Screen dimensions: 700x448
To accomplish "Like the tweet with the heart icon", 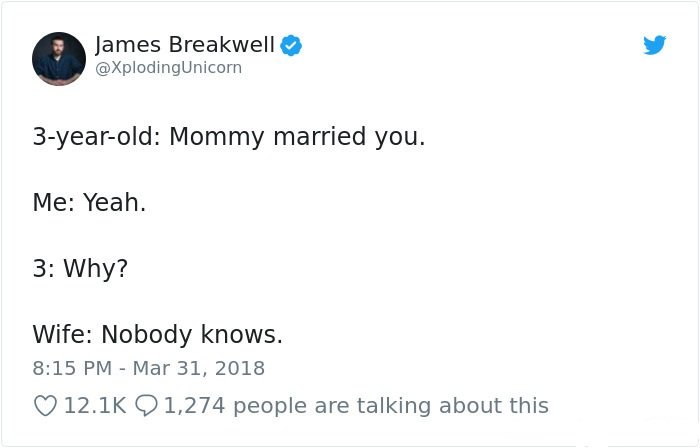I will point(46,406).
